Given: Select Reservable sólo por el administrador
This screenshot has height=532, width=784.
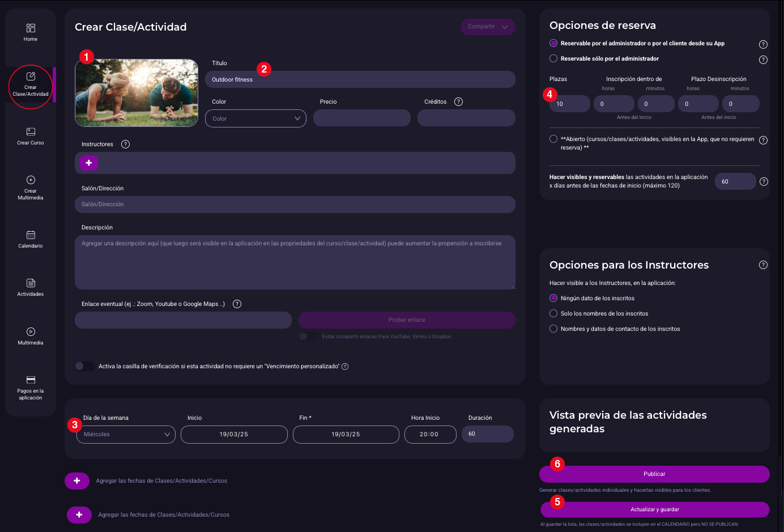Looking at the screenshot, I should coord(552,58).
